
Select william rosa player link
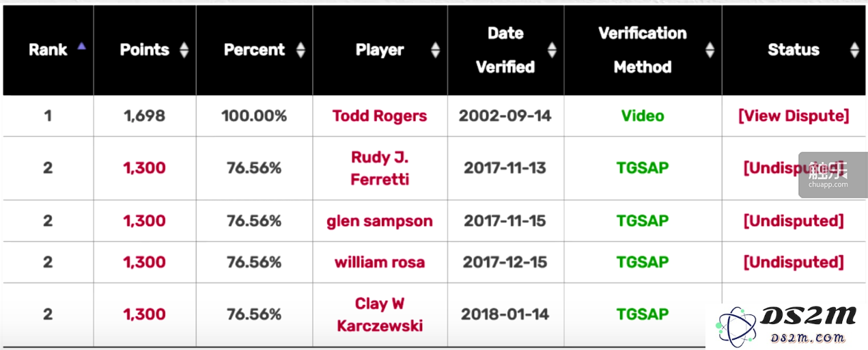[x=380, y=262]
